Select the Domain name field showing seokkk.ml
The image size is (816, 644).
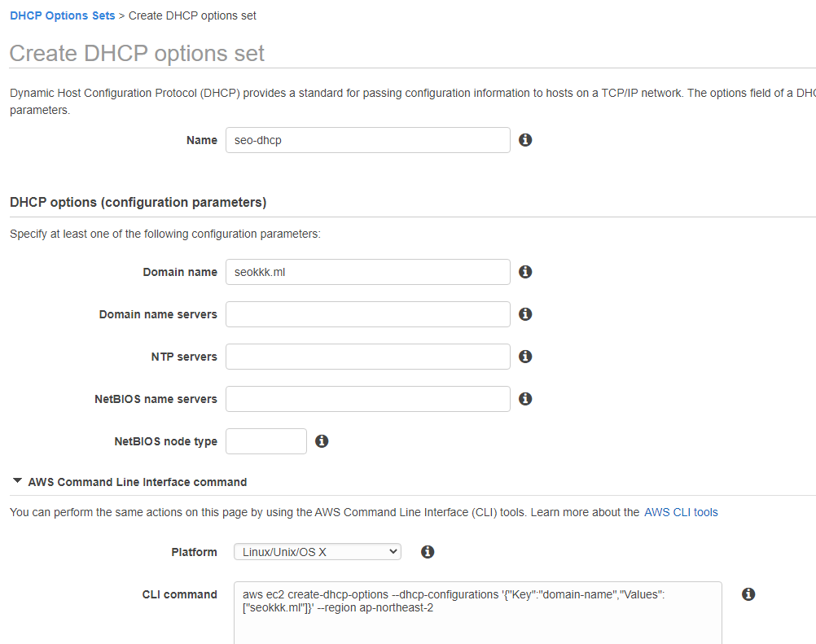[x=367, y=271]
